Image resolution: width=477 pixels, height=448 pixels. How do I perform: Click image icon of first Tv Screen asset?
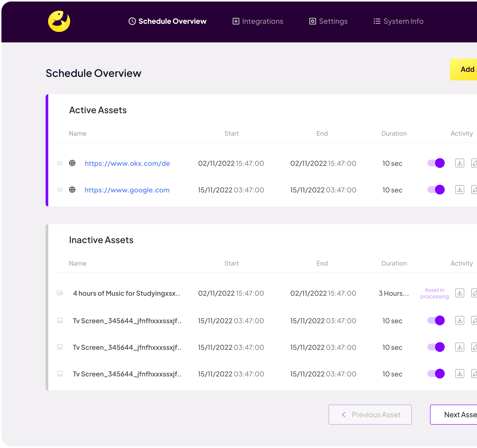coord(60,321)
